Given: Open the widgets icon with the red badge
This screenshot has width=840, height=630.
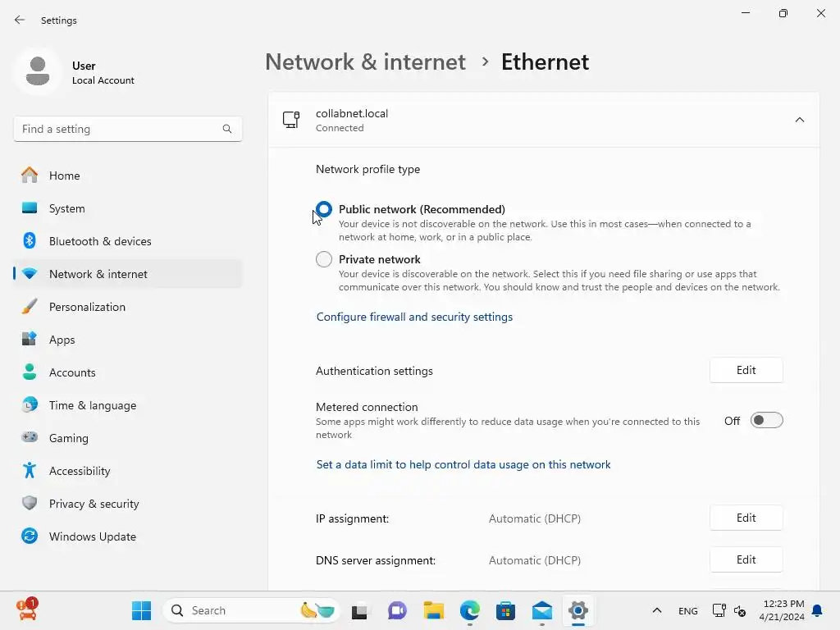Looking at the screenshot, I should coord(27,609).
